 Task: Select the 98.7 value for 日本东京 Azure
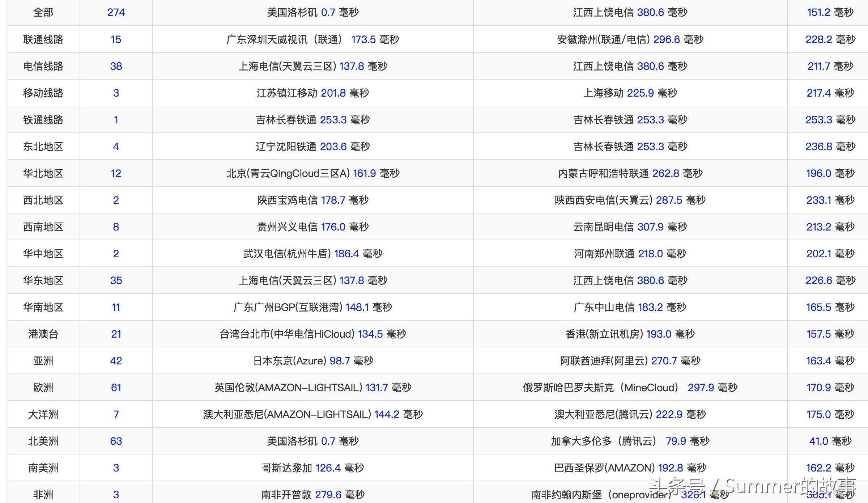[x=340, y=361]
